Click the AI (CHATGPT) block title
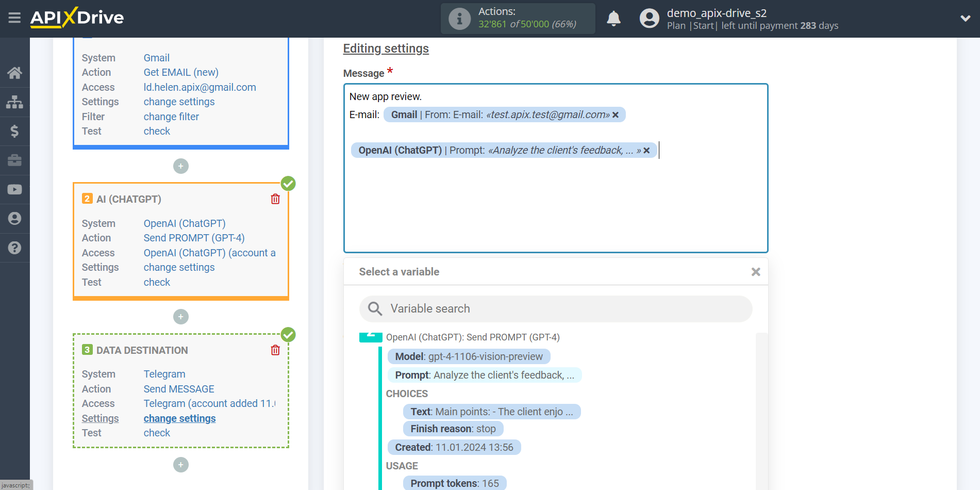This screenshot has height=490, width=980. pos(129,199)
